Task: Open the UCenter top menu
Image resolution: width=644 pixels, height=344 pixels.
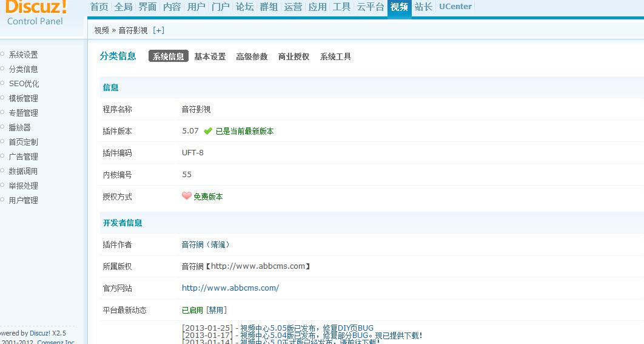Action: click(x=455, y=7)
